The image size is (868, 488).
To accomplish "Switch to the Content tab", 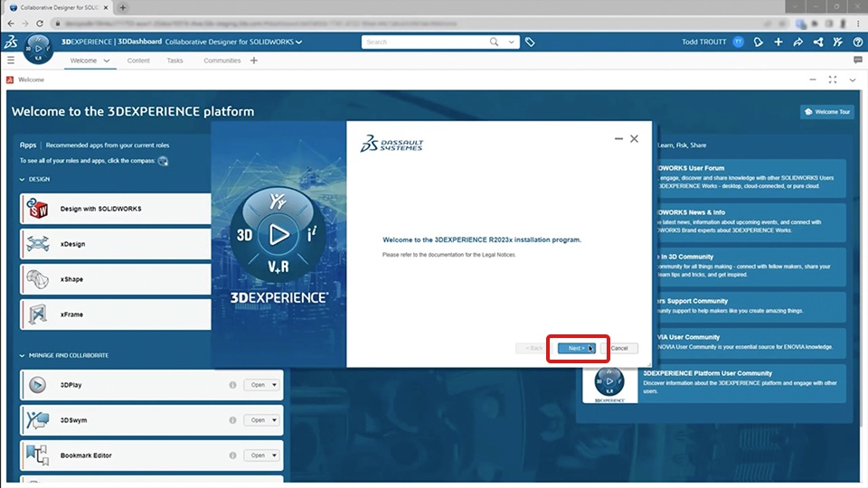I will tap(138, 61).
